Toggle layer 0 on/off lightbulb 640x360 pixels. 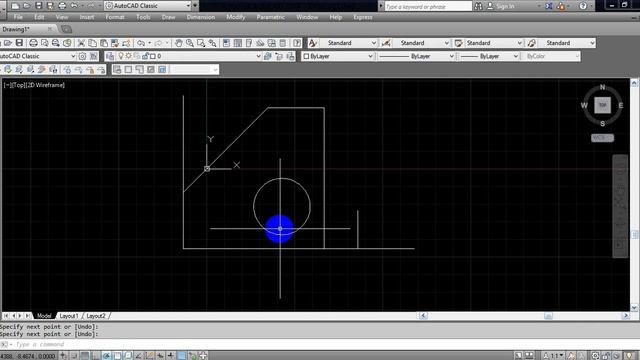(x=121, y=56)
